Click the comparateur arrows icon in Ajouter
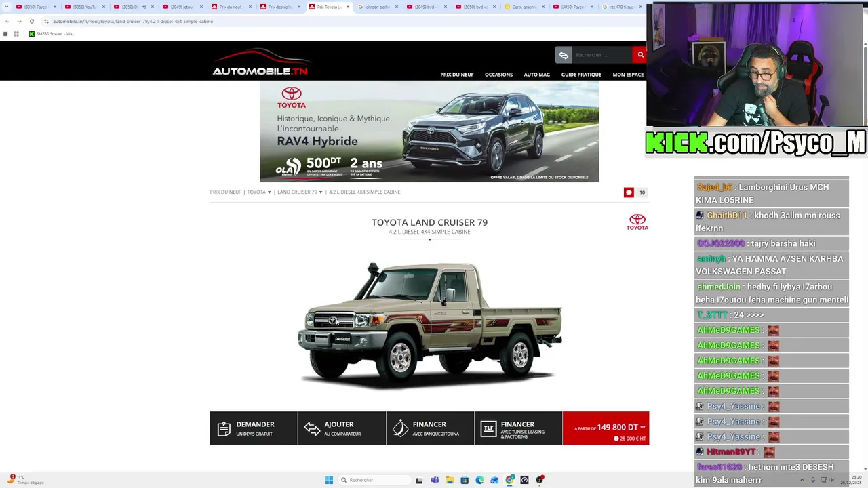868x488 pixels. [x=312, y=428]
